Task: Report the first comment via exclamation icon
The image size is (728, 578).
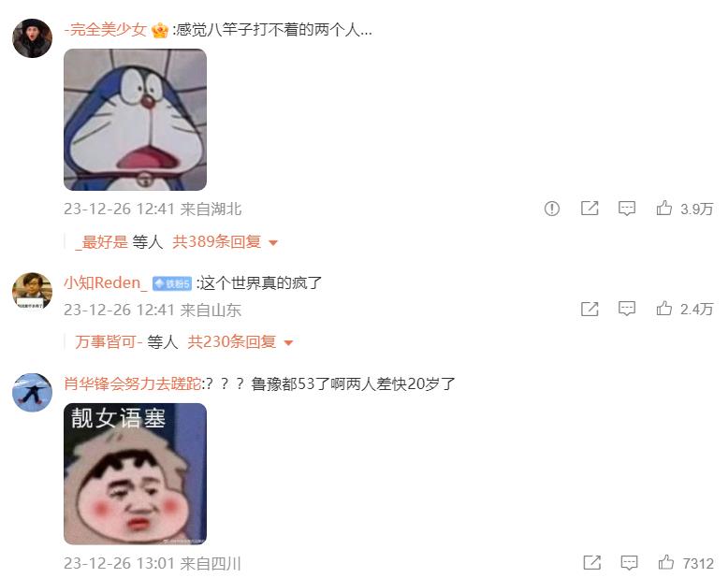Action: (551, 209)
